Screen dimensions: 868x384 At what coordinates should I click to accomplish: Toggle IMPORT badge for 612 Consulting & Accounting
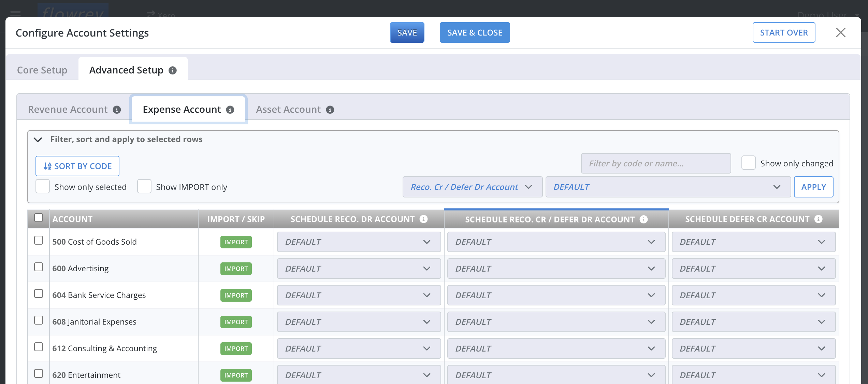pos(236,348)
